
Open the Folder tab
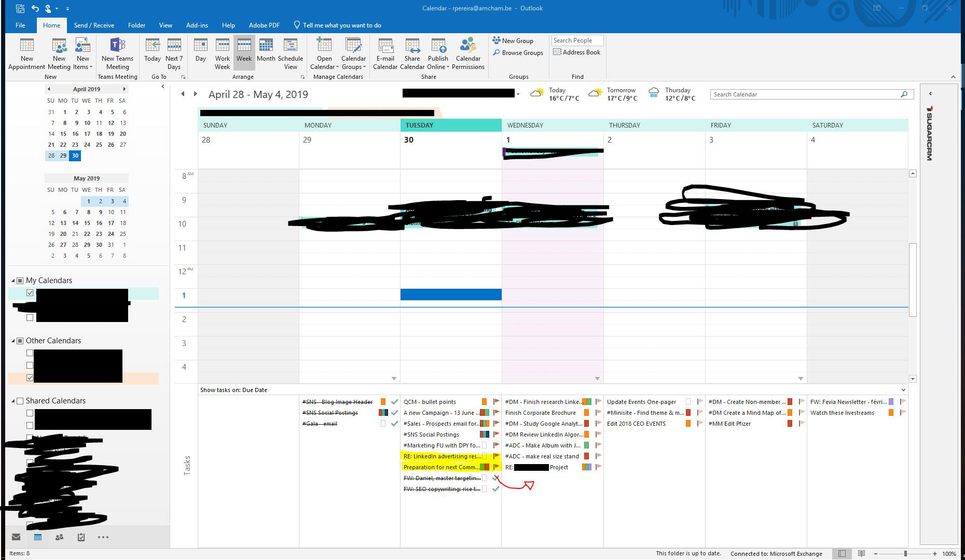click(136, 25)
